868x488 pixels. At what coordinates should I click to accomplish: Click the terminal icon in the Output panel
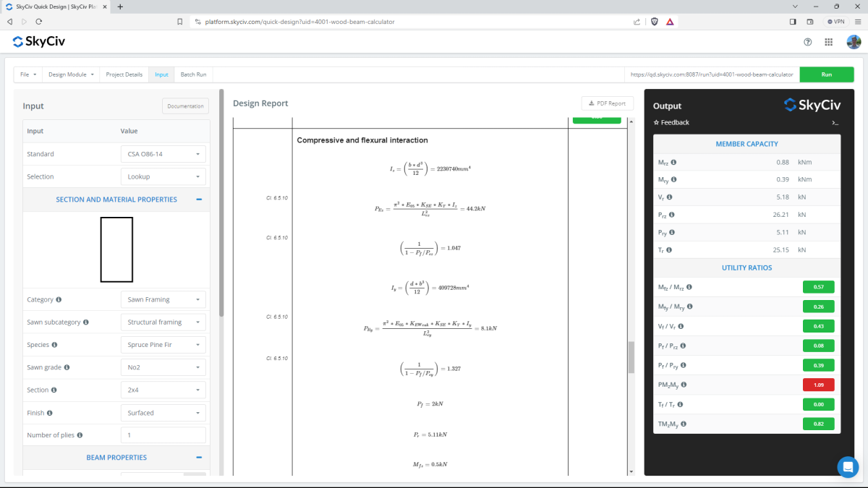pos(835,122)
